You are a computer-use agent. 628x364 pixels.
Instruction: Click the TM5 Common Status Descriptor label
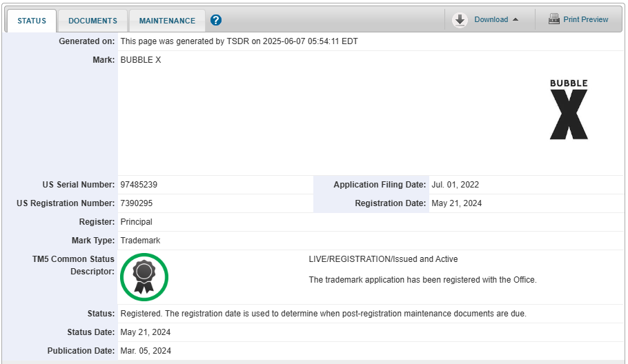coord(73,265)
